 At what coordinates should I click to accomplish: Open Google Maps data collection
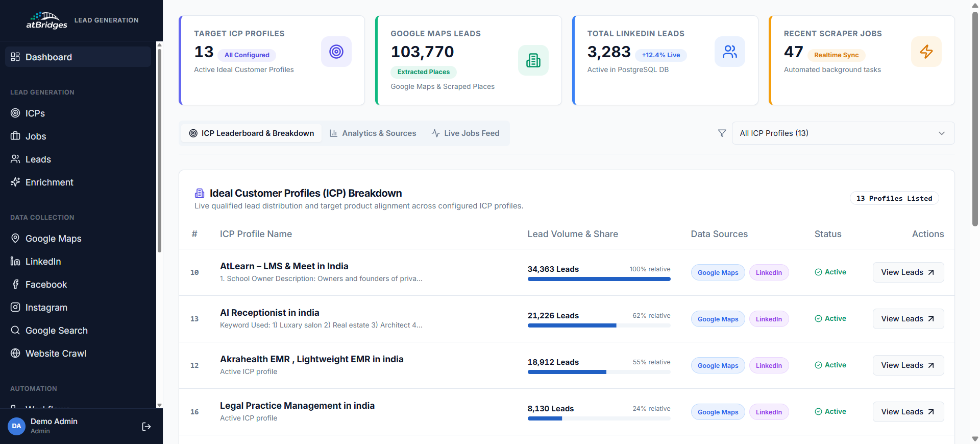[x=78, y=238]
